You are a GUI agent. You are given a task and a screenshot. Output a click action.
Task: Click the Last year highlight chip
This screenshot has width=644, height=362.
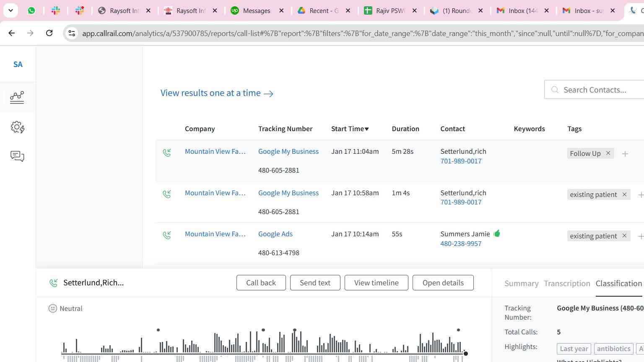click(574, 349)
